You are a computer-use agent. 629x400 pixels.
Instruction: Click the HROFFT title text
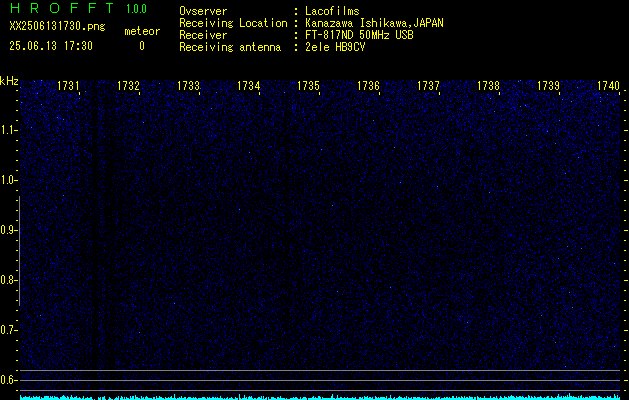click(61, 8)
